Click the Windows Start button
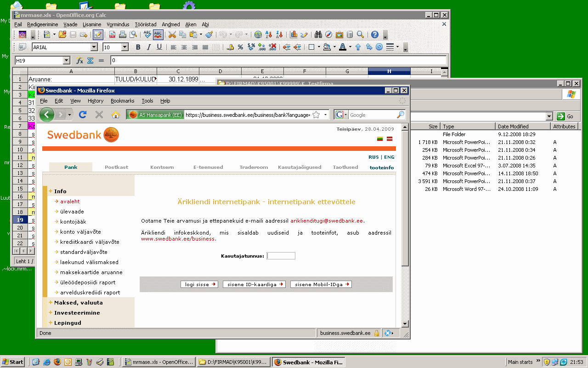This screenshot has width=588, height=368. click(x=13, y=362)
